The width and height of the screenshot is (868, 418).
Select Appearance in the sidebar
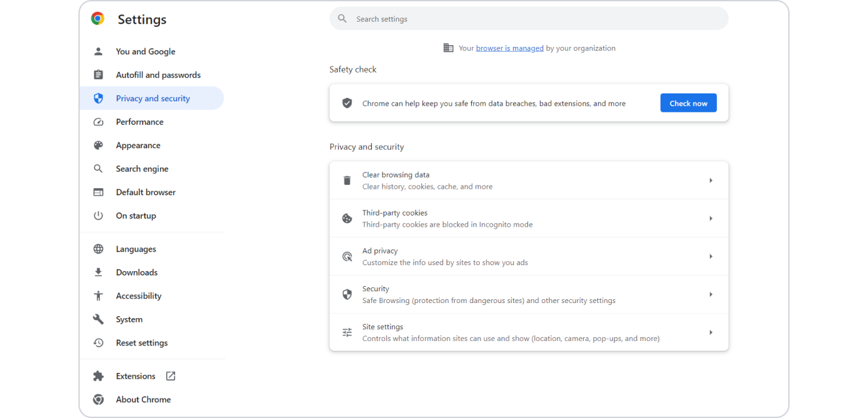[138, 145]
